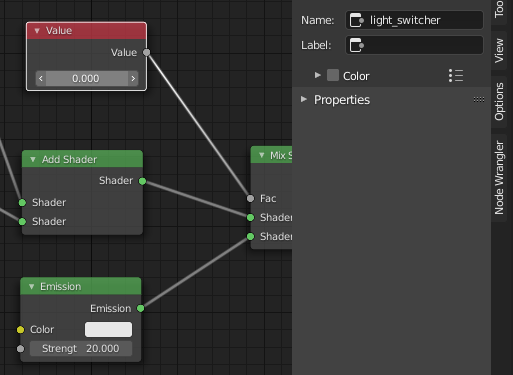Click the Add Shader output socket
Viewport: 513px width, 375px height.
point(142,181)
